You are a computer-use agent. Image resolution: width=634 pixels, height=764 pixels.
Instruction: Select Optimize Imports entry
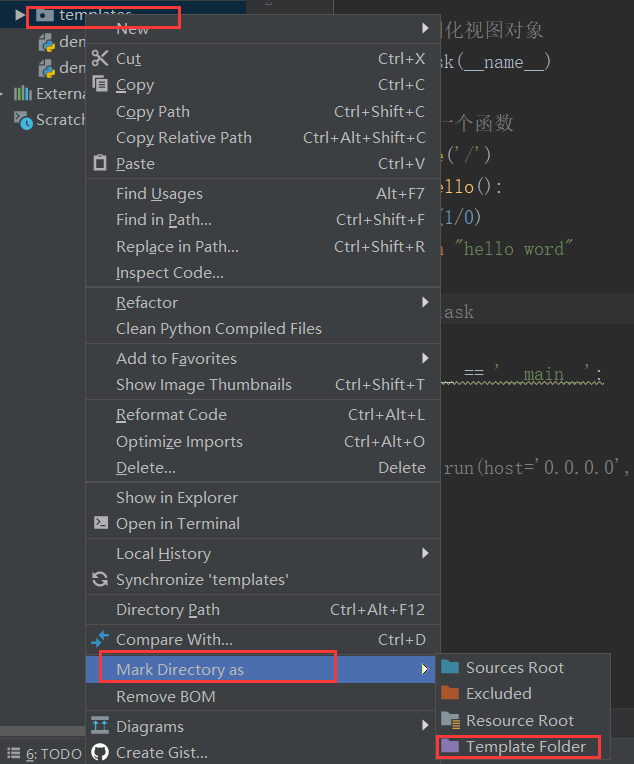pyautogui.click(x=263, y=441)
